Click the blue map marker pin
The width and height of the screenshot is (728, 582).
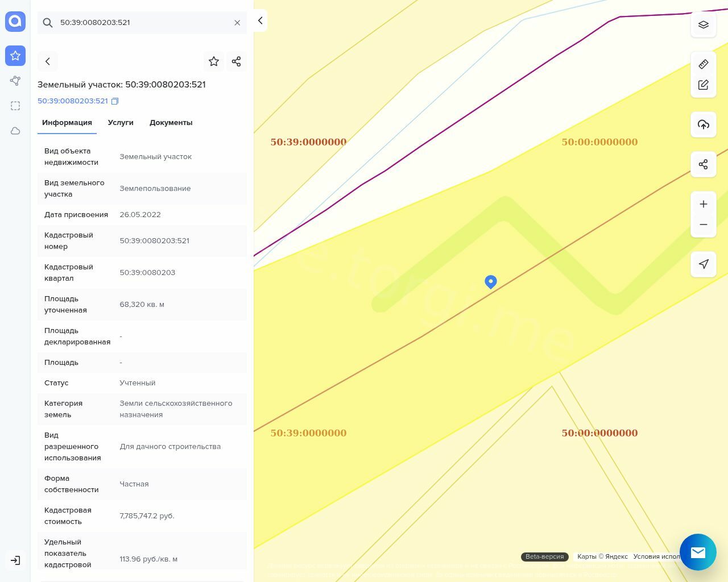click(491, 281)
